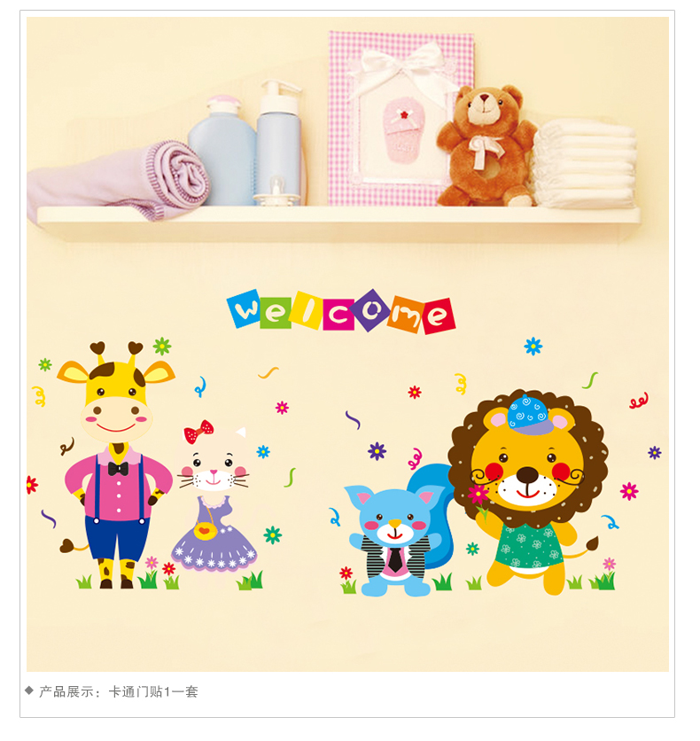Image resolution: width=700 pixels, height=741 pixels.
Task: Click the green flower near giraffe horns
Action: point(162,347)
